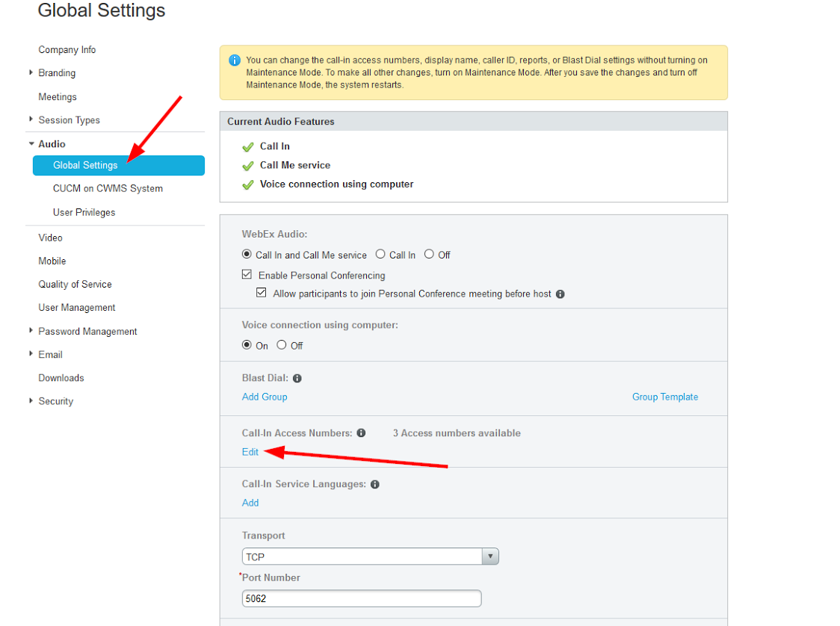Click info icon beside Blast Dial
The image size is (840, 626).
tap(297, 379)
